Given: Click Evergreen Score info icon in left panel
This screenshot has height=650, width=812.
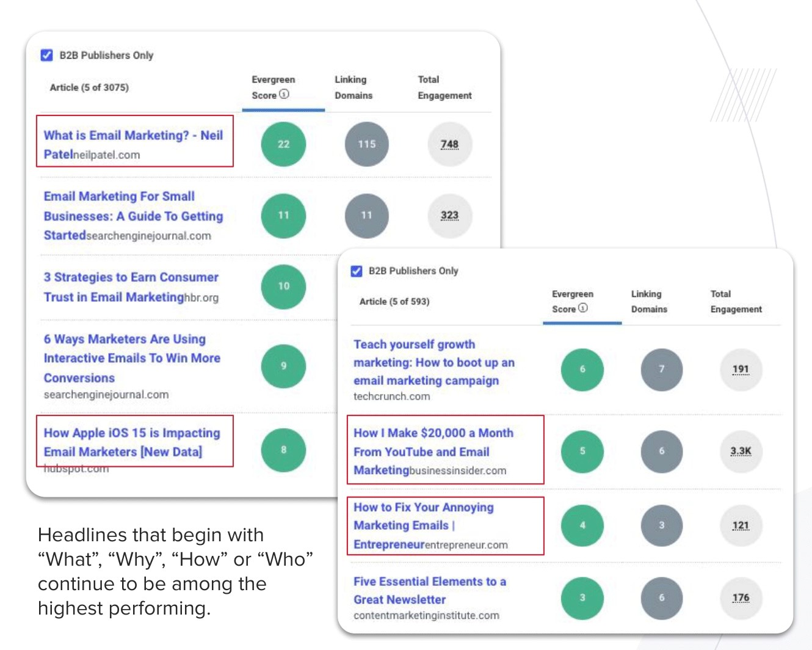Looking at the screenshot, I should click(x=284, y=94).
